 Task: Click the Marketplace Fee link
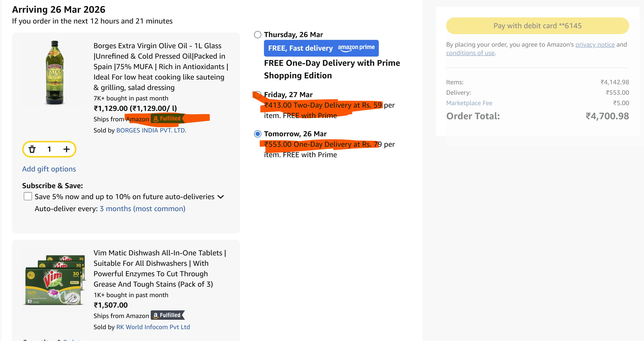coord(469,103)
